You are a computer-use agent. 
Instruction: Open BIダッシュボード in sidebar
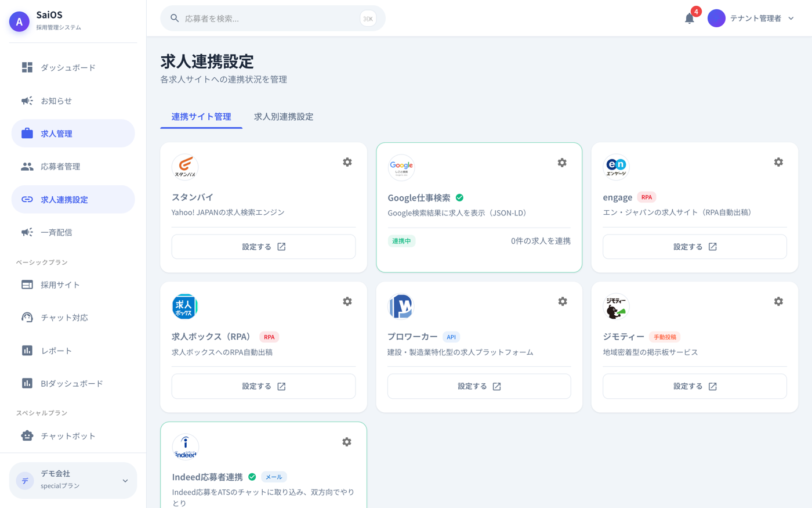click(x=73, y=383)
